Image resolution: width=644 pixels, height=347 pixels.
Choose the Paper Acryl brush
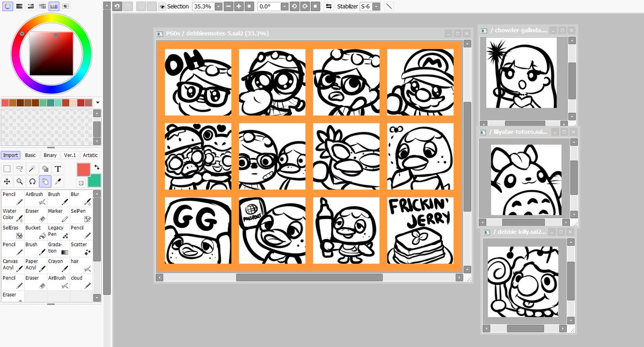(x=35, y=265)
